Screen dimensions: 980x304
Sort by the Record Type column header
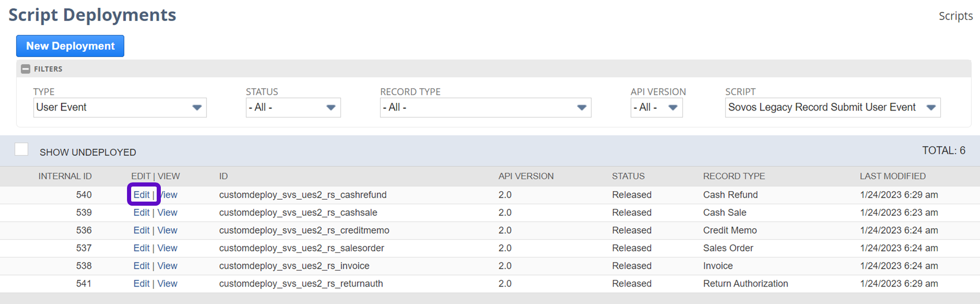coord(734,176)
